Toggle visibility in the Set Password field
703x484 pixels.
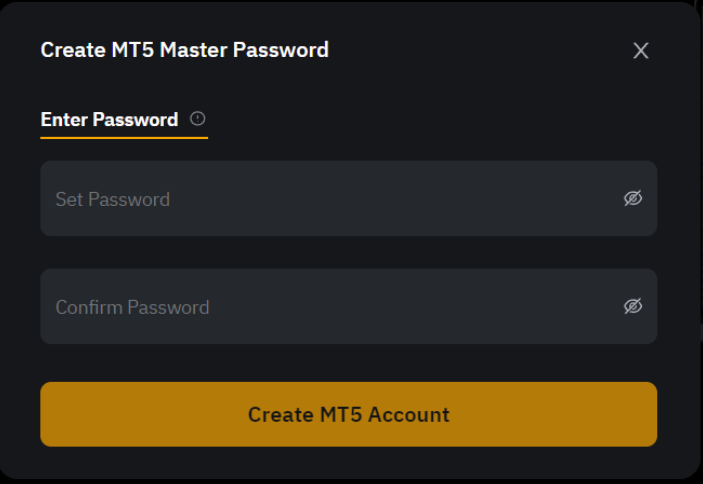[633, 198]
